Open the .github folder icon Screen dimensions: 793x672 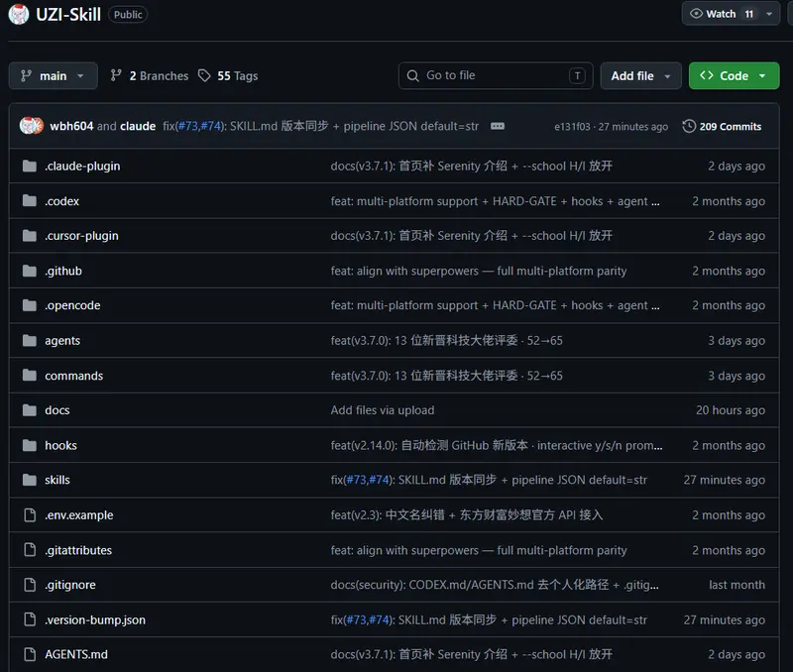pyautogui.click(x=30, y=271)
